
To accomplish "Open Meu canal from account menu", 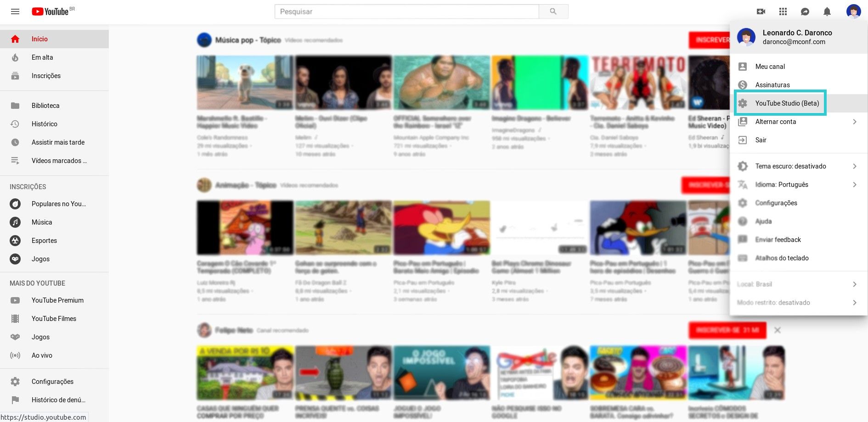I will (x=799, y=67).
